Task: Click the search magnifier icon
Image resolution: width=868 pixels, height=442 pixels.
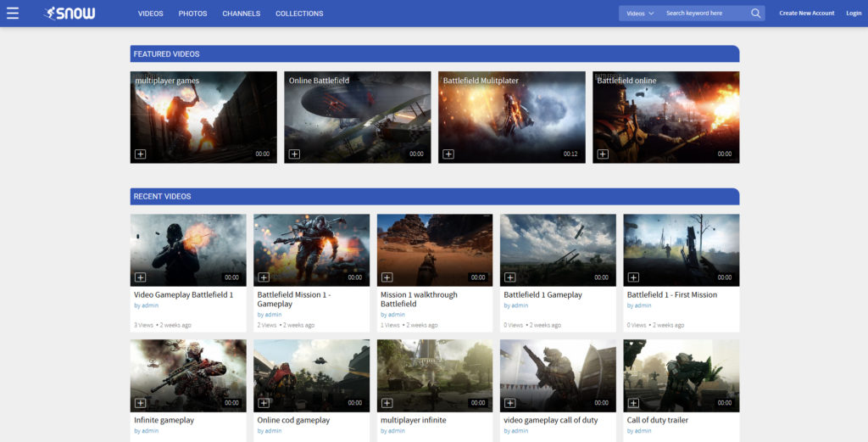Action: [755, 14]
